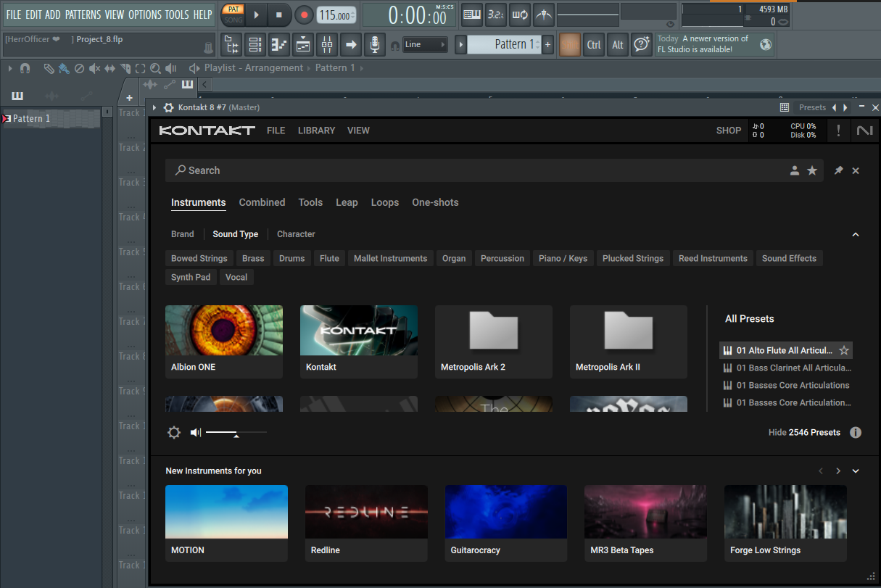Collapse the New Instruments for you section

coord(856,471)
